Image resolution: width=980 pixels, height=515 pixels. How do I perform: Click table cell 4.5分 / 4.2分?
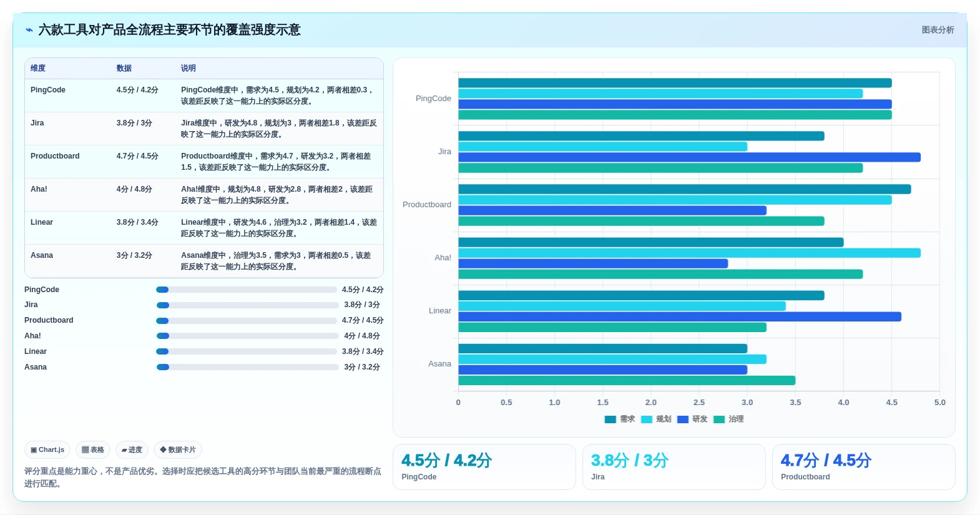137,90
